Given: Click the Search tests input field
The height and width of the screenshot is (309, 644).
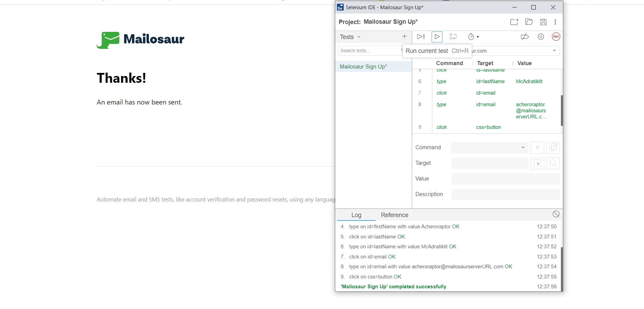Looking at the screenshot, I should pyautogui.click(x=370, y=51).
